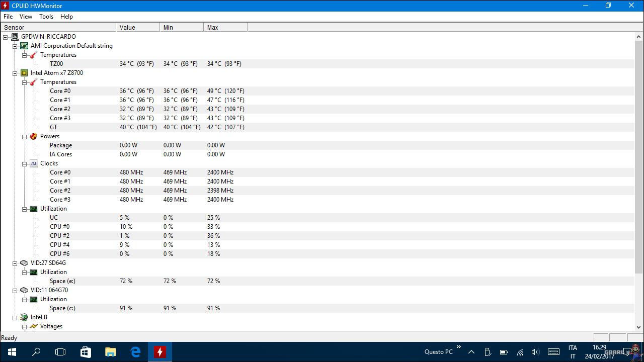Image resolution: width=644 pixels, height=362 pixels.
Task: Click the vertical scrollbar thumb
Action: coord(639,157)
